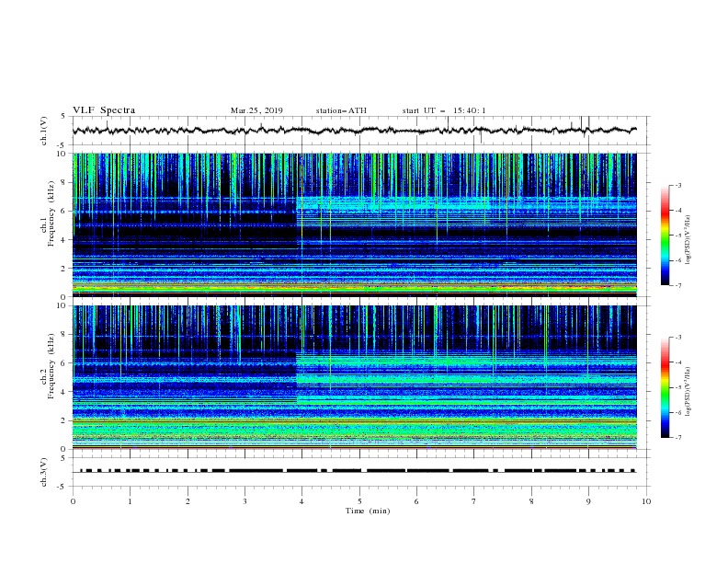Click the "1" tick on the time axis
The width and height of the screenshot is (728, 563).
pyautogui.click(x=131, y=501)
